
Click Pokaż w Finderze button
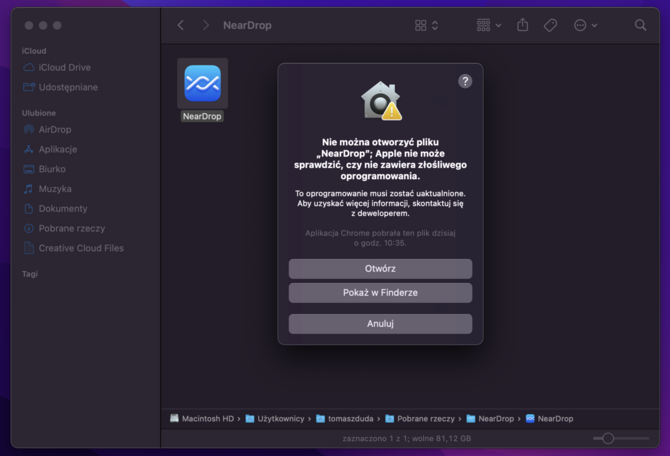click(380, 293)
